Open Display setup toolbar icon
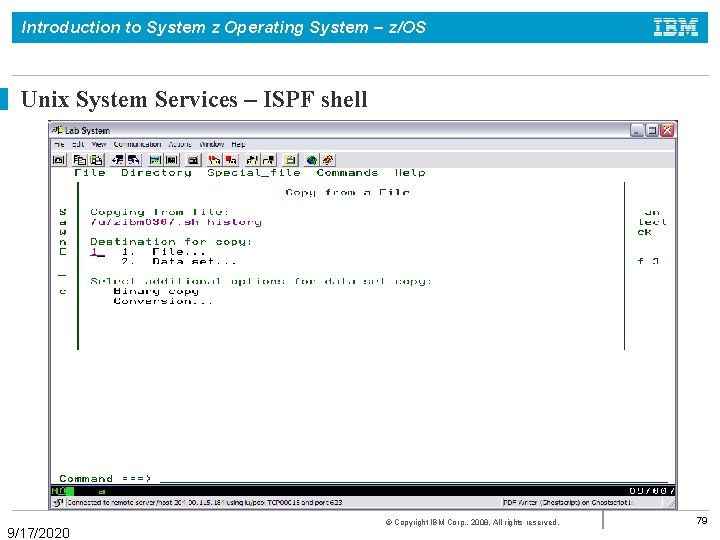Image resolution: width=720 pixels, height=540 pixels. (155, 160)
